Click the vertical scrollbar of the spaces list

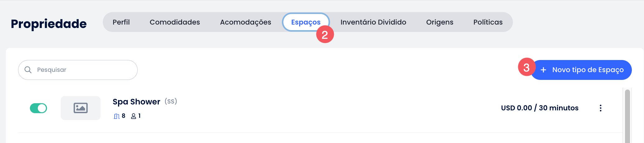pos(627,115)
